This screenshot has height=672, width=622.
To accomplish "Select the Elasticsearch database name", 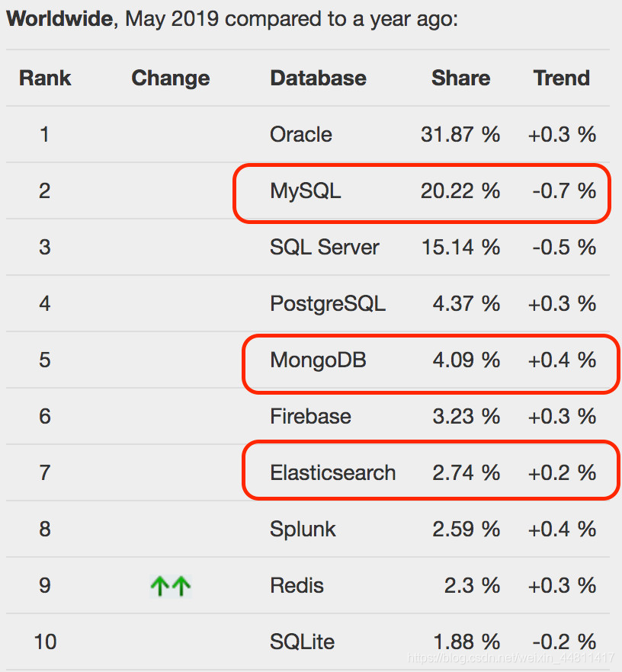I will point(332,472).
